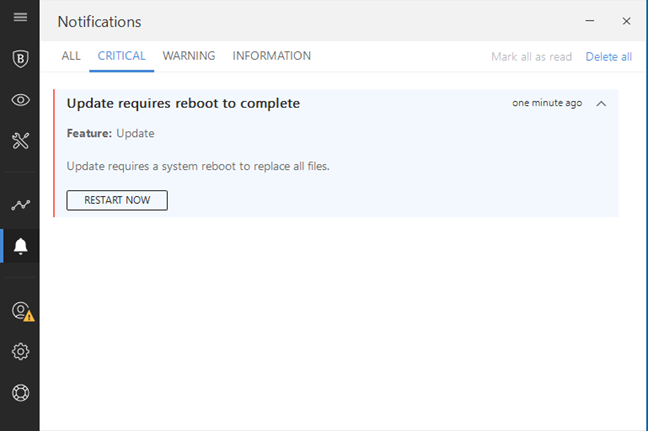
Task: Close the Notifications window
Action: (x=626, y=21)
